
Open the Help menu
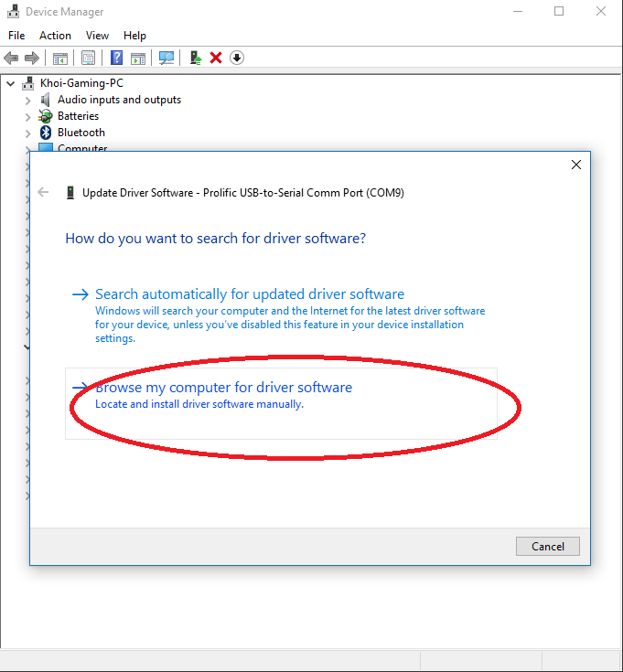pos(134,36)
